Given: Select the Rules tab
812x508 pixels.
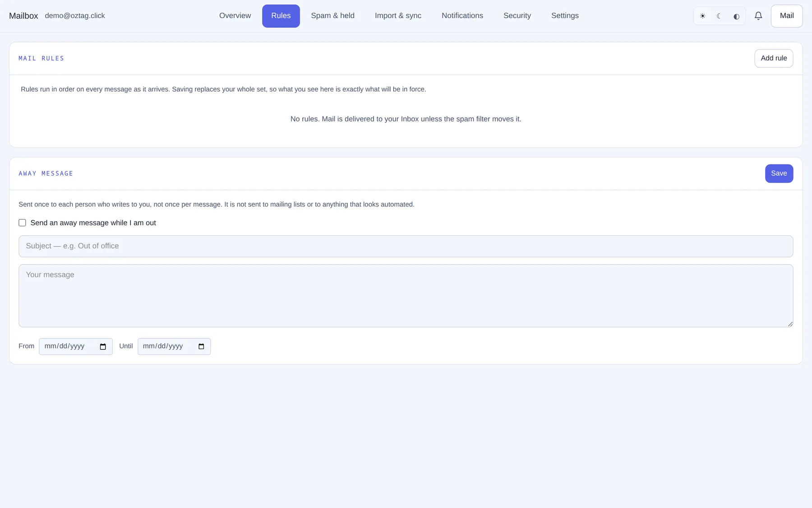Looking at the screenshot, I should pyautogui.click(x=281, y=16).
